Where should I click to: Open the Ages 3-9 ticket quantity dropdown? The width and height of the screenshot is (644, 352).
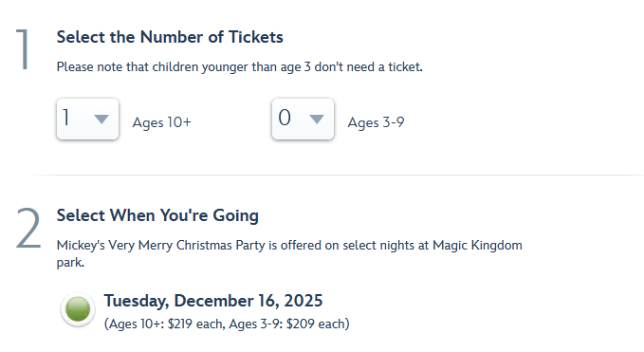(x=303, y=120)
